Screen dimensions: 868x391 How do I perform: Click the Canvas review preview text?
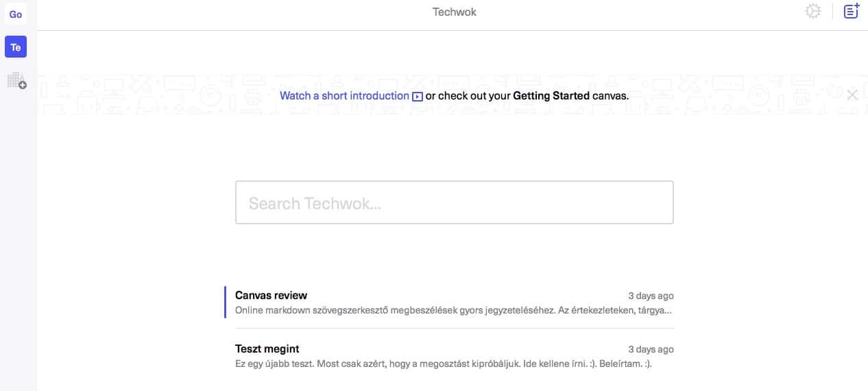(453, 310)
